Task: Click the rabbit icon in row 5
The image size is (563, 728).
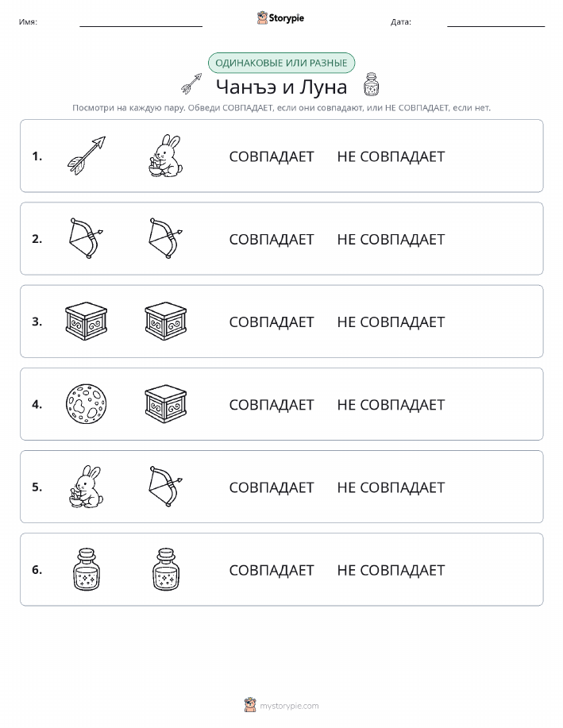Action: click(x=87, y=487)
